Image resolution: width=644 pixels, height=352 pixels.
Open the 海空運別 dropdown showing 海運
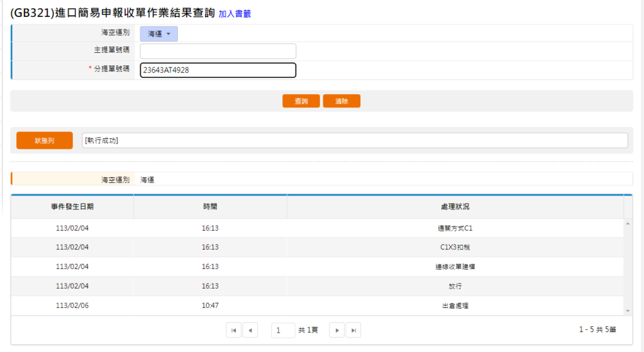158,34
